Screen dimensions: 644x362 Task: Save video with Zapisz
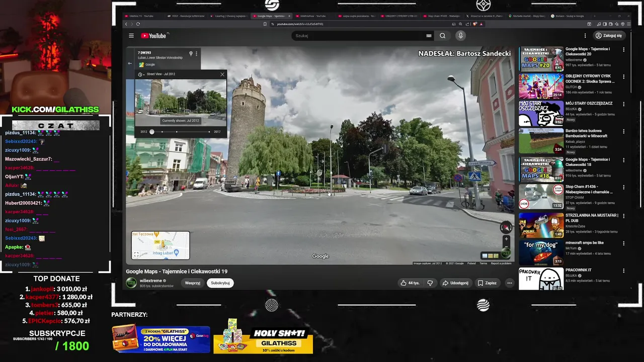(x=487, y=283)
